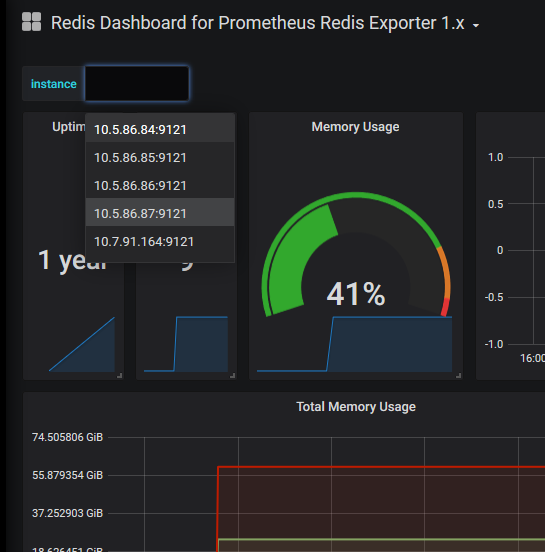This screenshot has height=552, width=545.
Task: Click the instance variable label
Action: [x=54, y=84]
